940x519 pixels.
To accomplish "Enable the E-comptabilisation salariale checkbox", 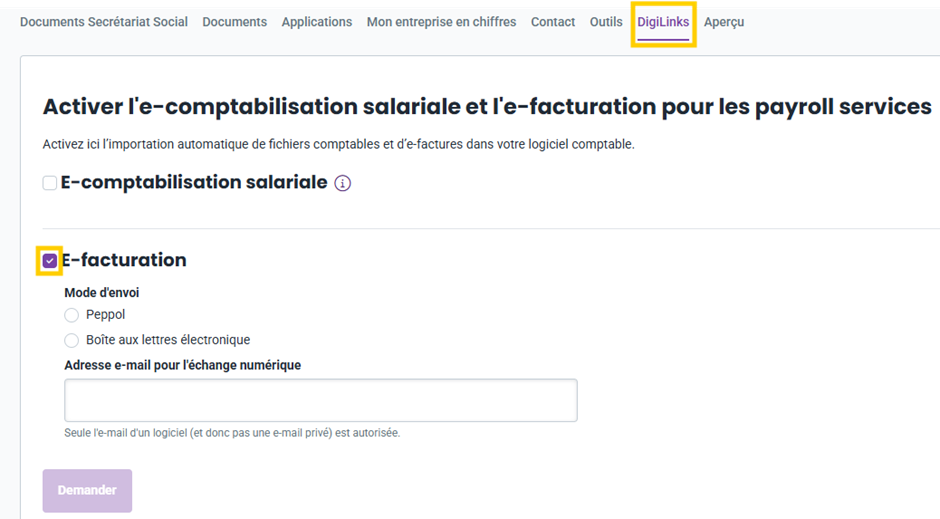I will [x=50, y=183].
